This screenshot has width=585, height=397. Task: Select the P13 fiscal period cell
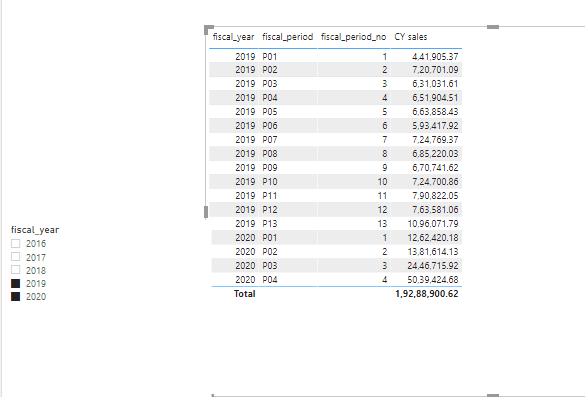tap(270, 223)
